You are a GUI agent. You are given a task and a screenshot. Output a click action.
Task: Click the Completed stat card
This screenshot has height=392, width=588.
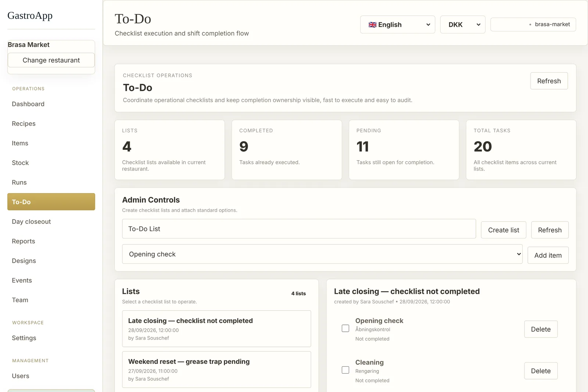point(287,150)
